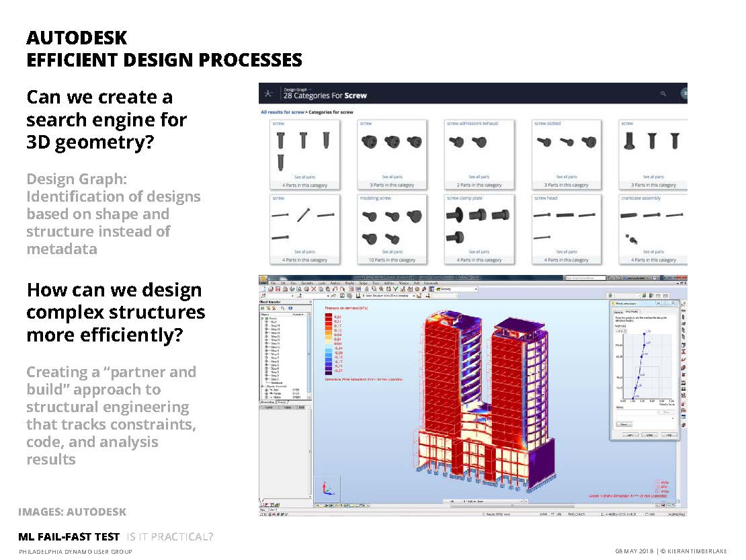Switch to General tab in Wind simulation dialog
This screenshot has width=746, height=560.
click(x=618, y=312)
